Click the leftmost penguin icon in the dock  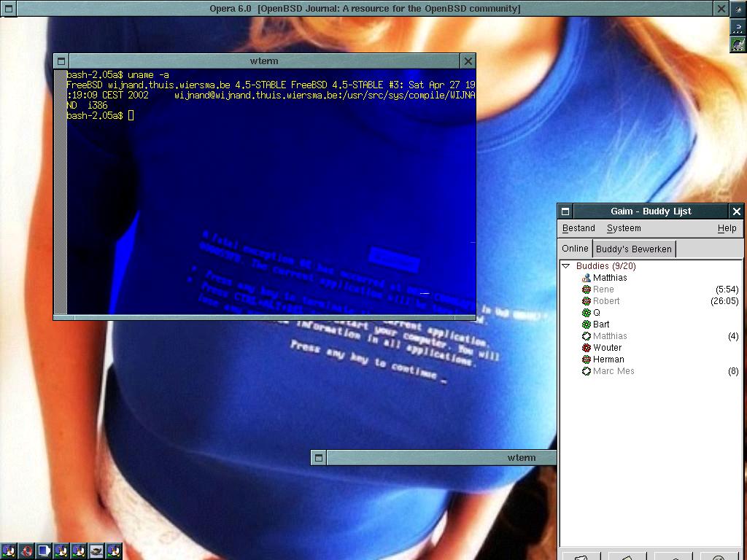(x=9, y=551)
